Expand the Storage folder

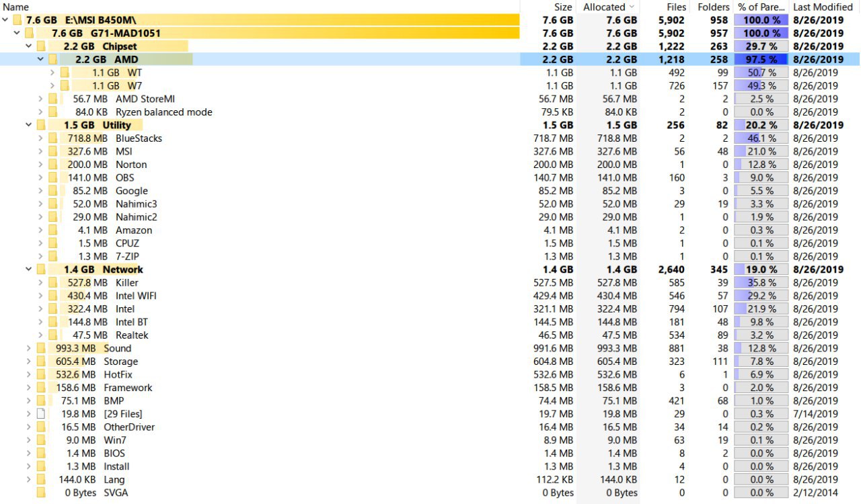pyautogui.click(x=28, y=362)
